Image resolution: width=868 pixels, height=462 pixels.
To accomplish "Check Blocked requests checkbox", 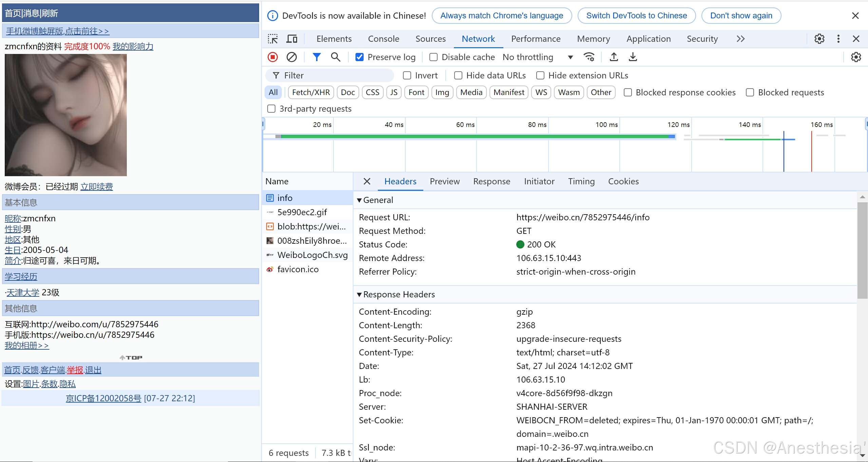I will [x=750, y=92].
